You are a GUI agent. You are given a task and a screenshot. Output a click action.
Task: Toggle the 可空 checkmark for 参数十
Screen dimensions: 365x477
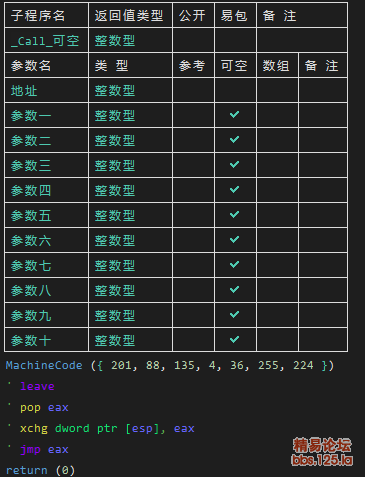(x=234, y=340)
